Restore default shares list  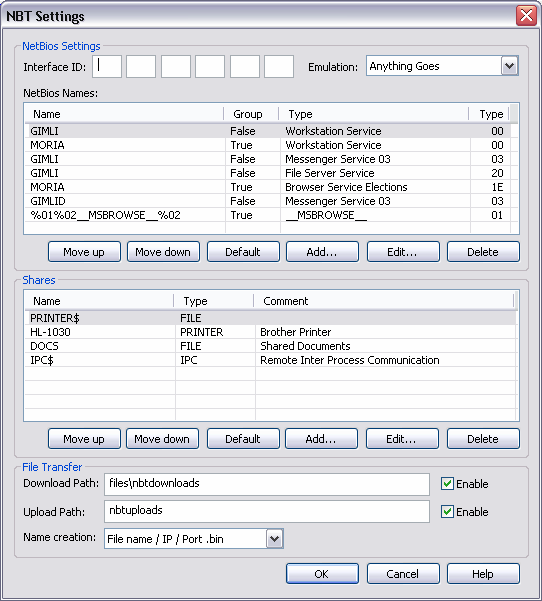tap(243, 439)
